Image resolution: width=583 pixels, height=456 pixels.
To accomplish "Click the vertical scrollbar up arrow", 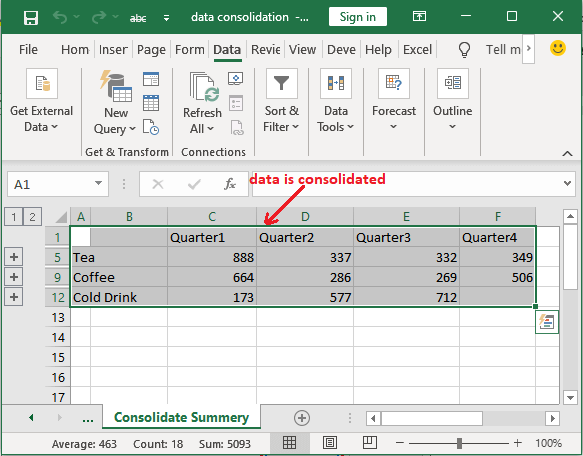I will [570, 217].
